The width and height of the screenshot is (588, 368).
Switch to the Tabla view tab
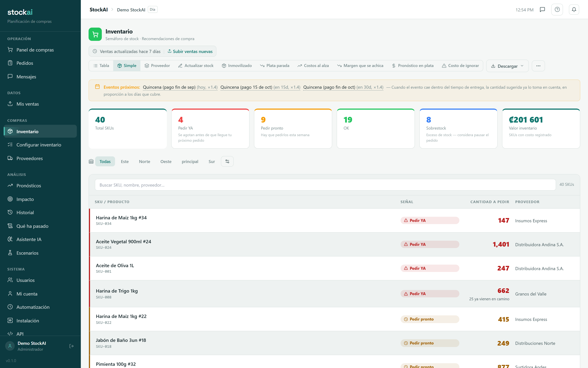(101, 66)
